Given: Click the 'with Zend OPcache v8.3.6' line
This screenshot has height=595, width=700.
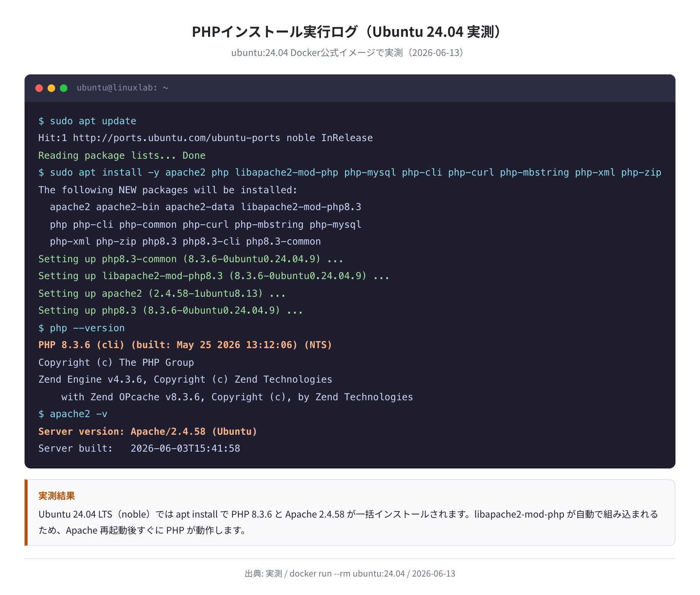Looking at the screenshot, I should point(237,397).
